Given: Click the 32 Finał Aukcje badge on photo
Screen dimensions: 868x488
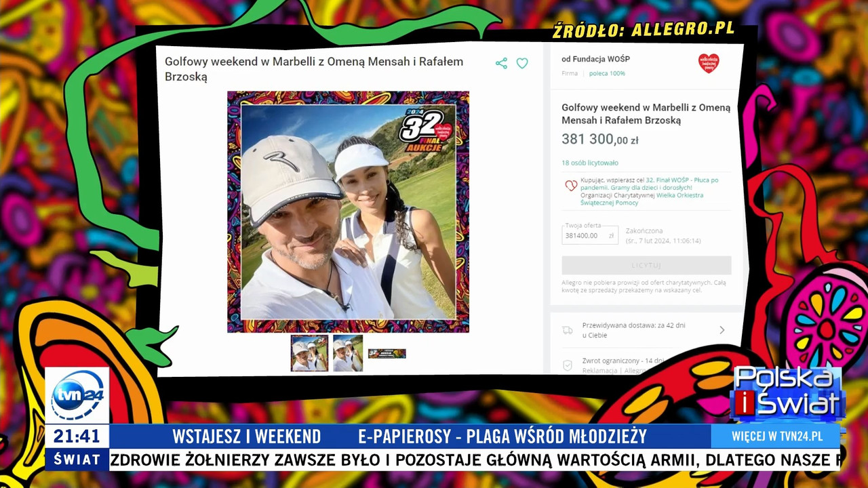Looking at the screenshot, I should pos(425,129).
